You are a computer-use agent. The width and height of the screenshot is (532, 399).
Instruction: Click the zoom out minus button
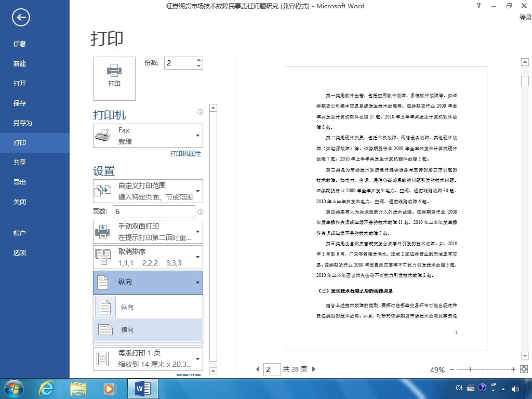point(452,369)
